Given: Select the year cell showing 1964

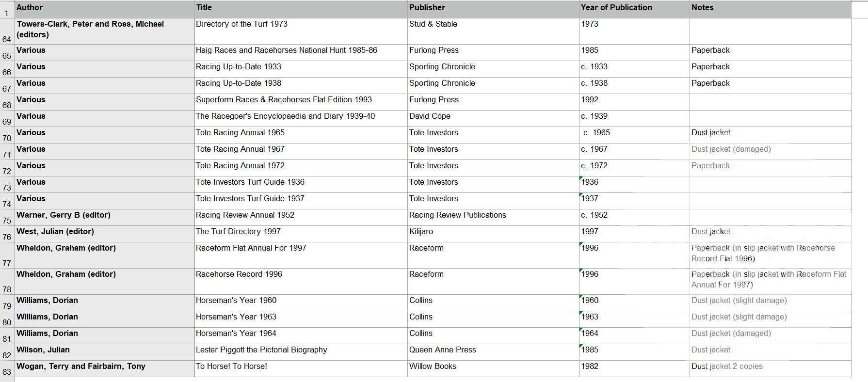Looking at the screenshot, I should point(634,336).
